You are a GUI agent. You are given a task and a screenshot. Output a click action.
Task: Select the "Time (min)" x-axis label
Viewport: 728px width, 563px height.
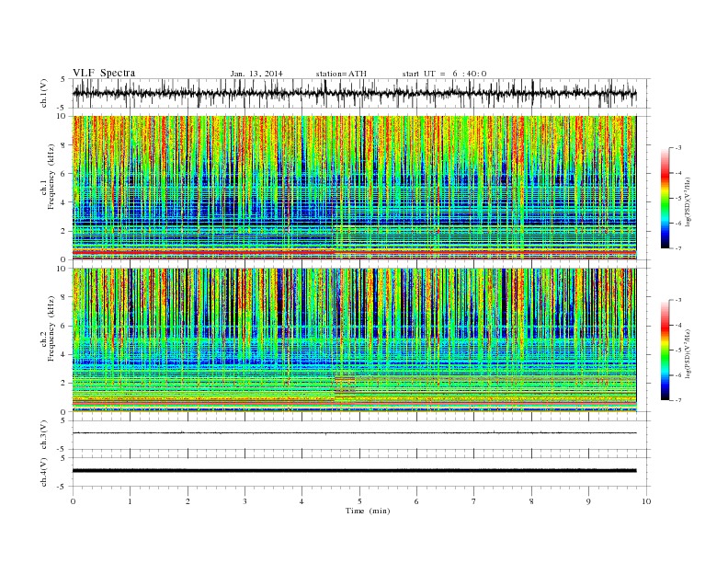[368, 511]
